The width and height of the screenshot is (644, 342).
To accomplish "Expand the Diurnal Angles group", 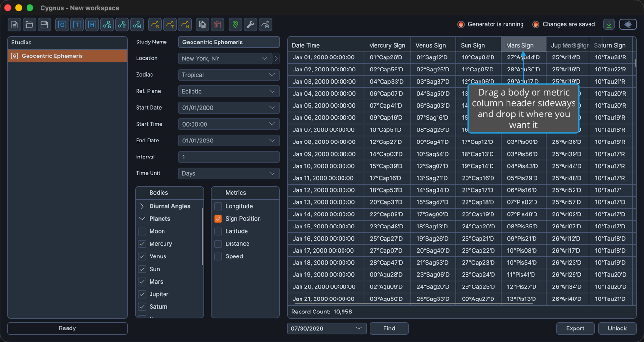I will click(142, 206).
